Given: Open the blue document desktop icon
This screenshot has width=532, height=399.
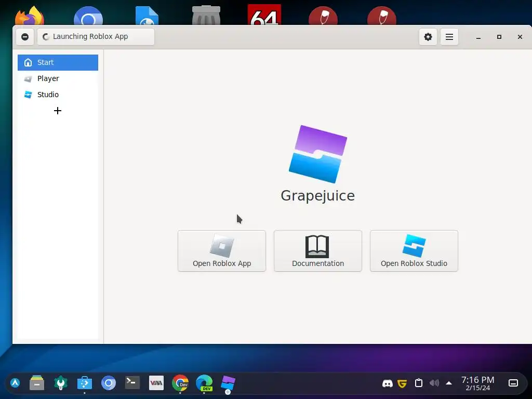Looking at the screenshot, I should pyautogui.click(x=147, y=15).
